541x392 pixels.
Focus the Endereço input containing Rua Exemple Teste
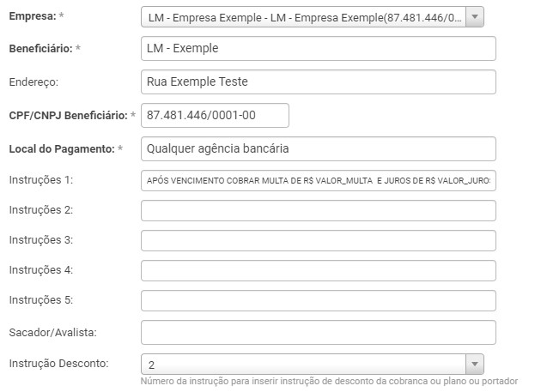point(318,81)
